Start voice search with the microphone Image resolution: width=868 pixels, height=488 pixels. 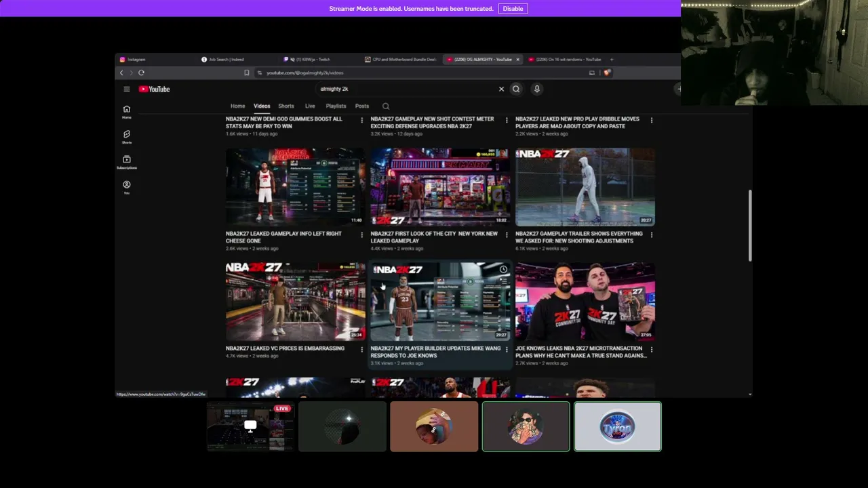[536, 89]
